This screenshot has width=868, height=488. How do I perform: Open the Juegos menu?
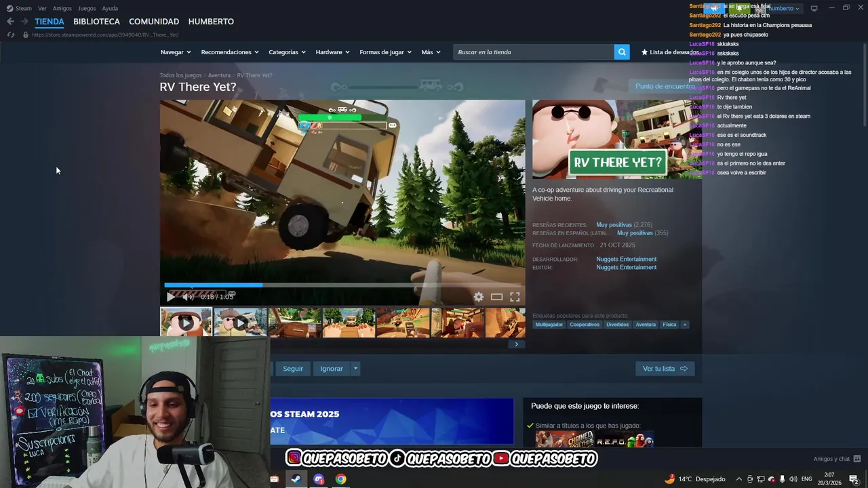tap(87, 8)
